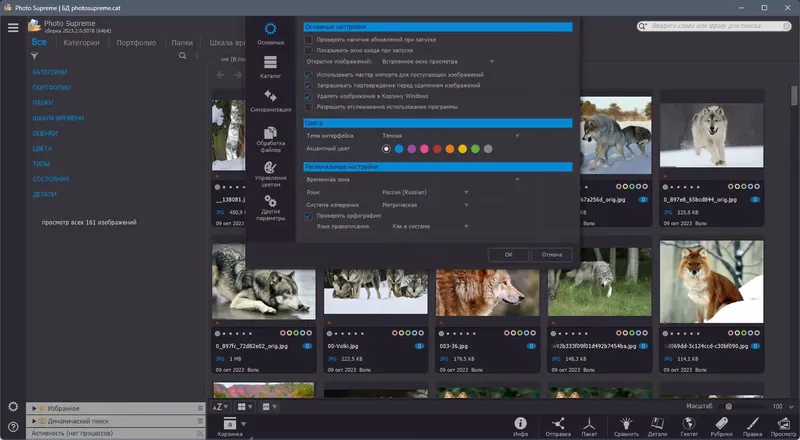Screen dimensions: 800x440
Task: Open the help question mark icon
Action: coord(13,427)
